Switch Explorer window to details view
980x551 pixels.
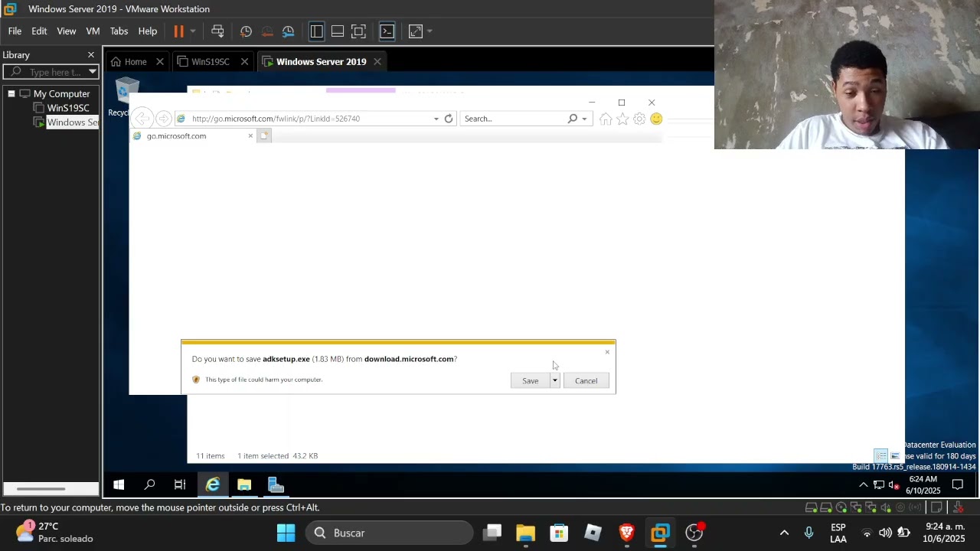(881, 456)
